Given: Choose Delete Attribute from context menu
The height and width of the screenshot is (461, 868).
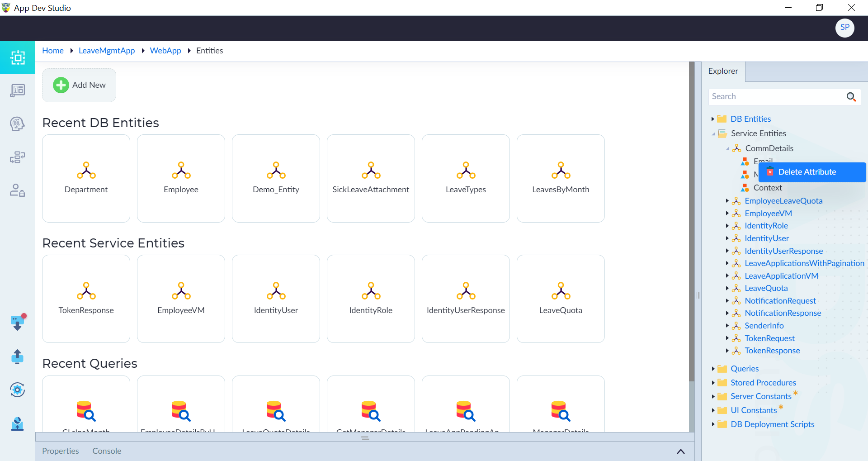Looking at the screenshot, I should [812, 172].
